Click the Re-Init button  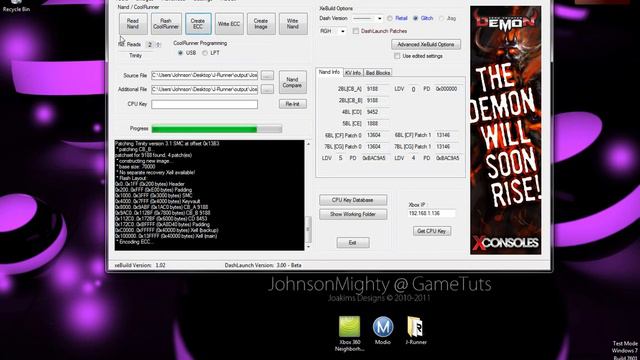pos(292,104)
